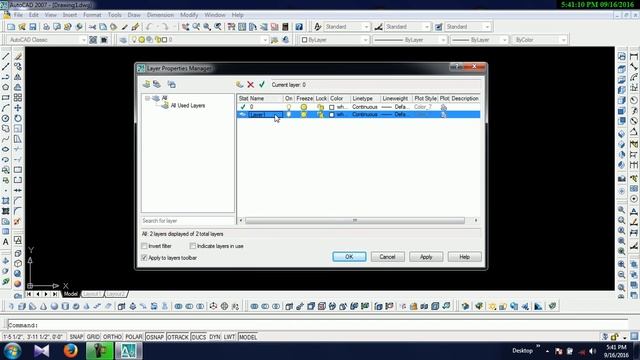640x360 pixels.
Task: Click the Layer Properties Manager toolbar icon
Action: [123, 40]
